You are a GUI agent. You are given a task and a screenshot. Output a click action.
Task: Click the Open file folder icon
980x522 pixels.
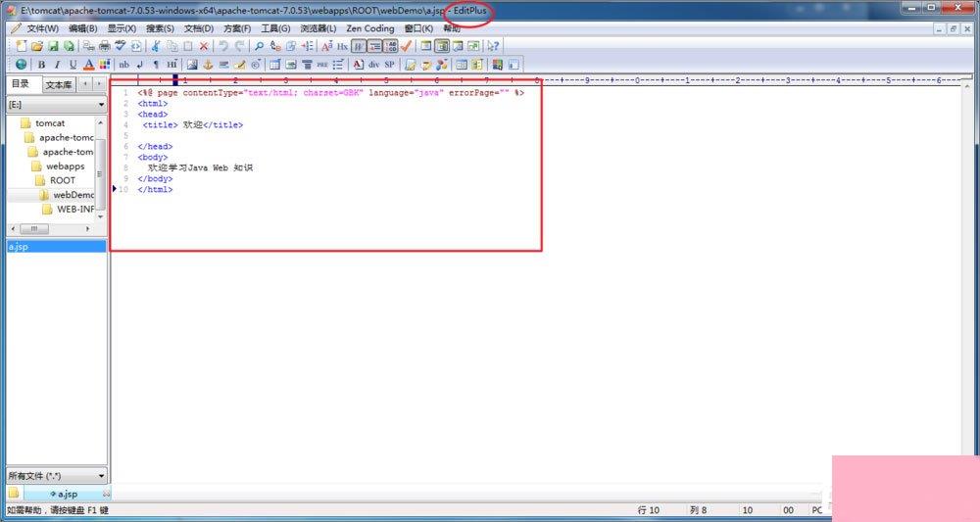click(x=37, y=46)
